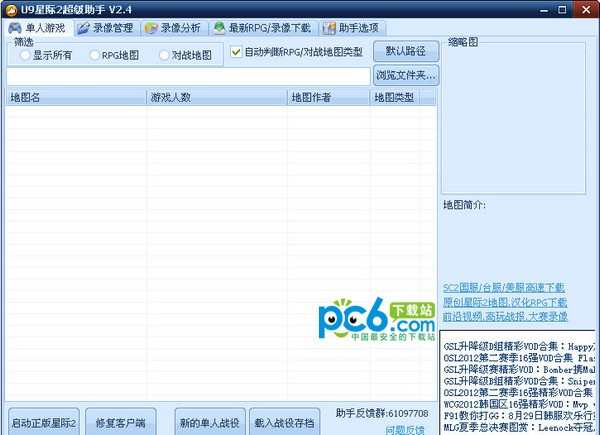The width and height of the screenshot is (600, 435).
Task: Sort by 地图作者 column header
Action: (x=329, y=98)
